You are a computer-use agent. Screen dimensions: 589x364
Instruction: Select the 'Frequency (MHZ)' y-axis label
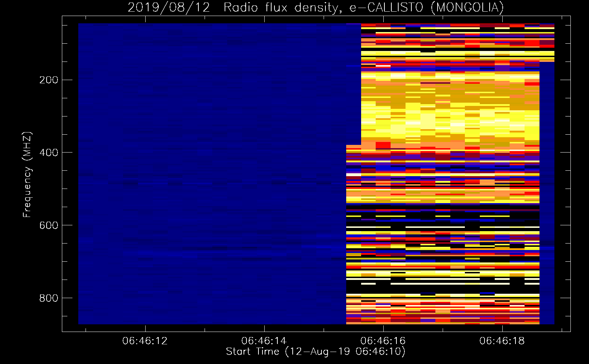(27, 175)
